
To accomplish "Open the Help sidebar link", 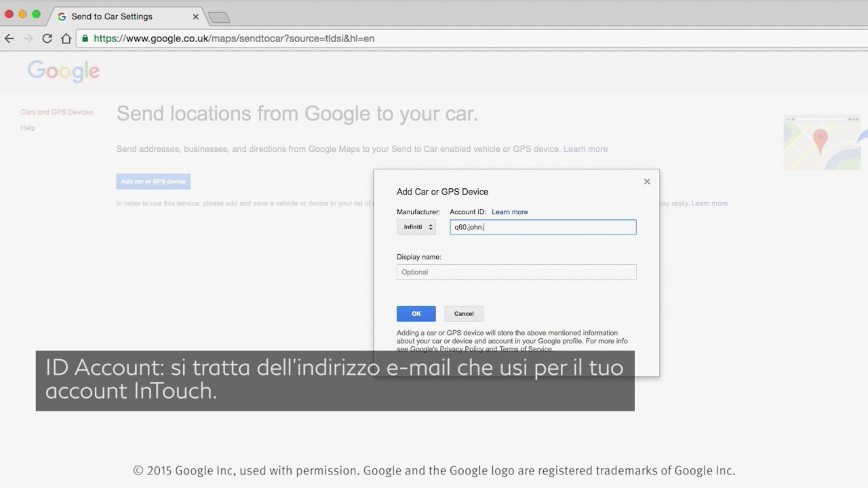I will [28, 128].
